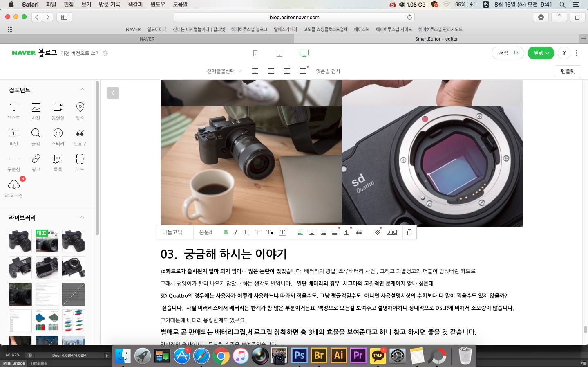Open the 책갈피 menu
Screen dimensions: 588x367
pyautogui.click(x=135, y=5)
